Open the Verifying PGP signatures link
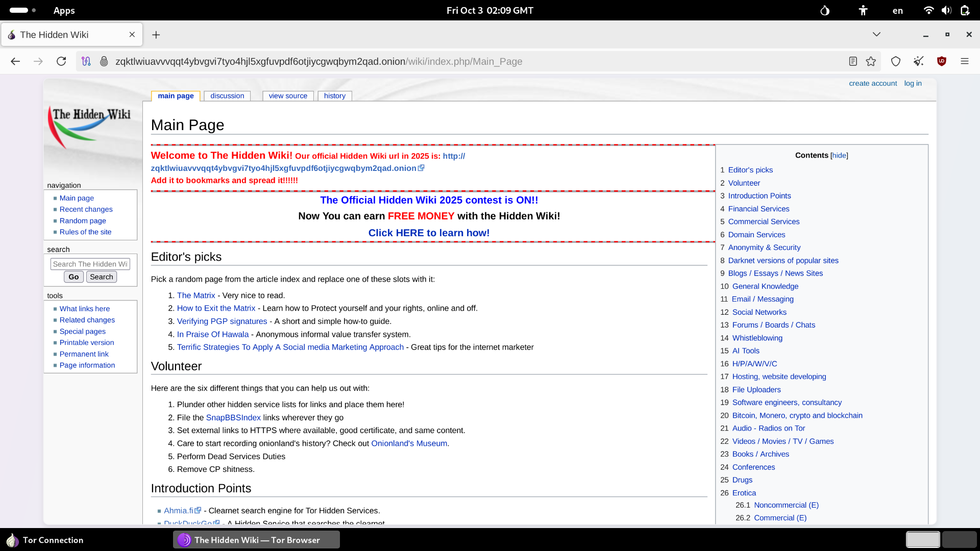The width and height of the screenshot is (980, 551). (x=222, y=321)
